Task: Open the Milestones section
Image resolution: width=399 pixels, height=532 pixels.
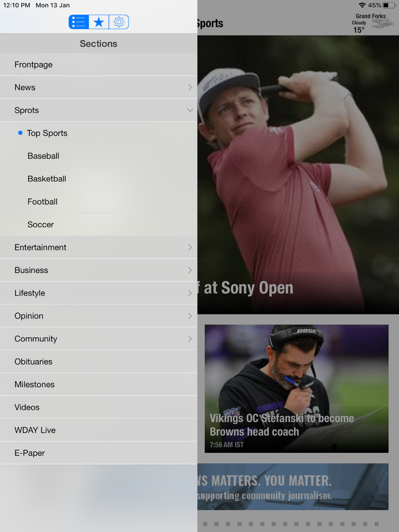Action: coord(99,384)
